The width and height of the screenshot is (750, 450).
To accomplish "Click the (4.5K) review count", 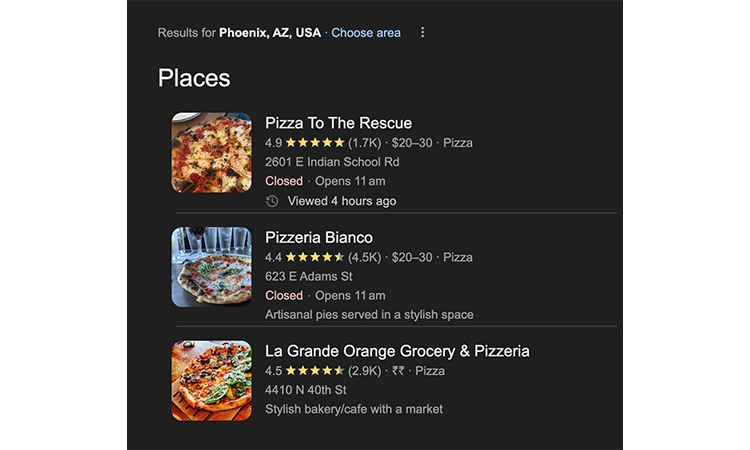I will pyautogui.click(x=365, y=257).
